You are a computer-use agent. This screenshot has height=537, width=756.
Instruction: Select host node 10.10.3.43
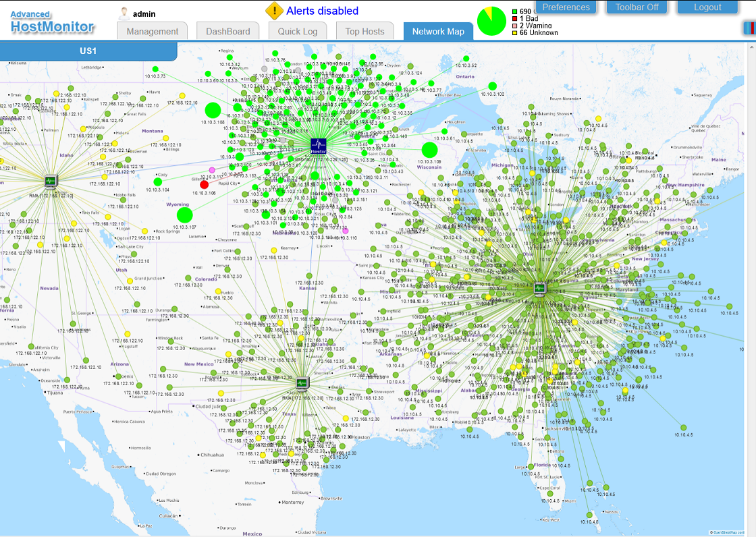[392, 165]
